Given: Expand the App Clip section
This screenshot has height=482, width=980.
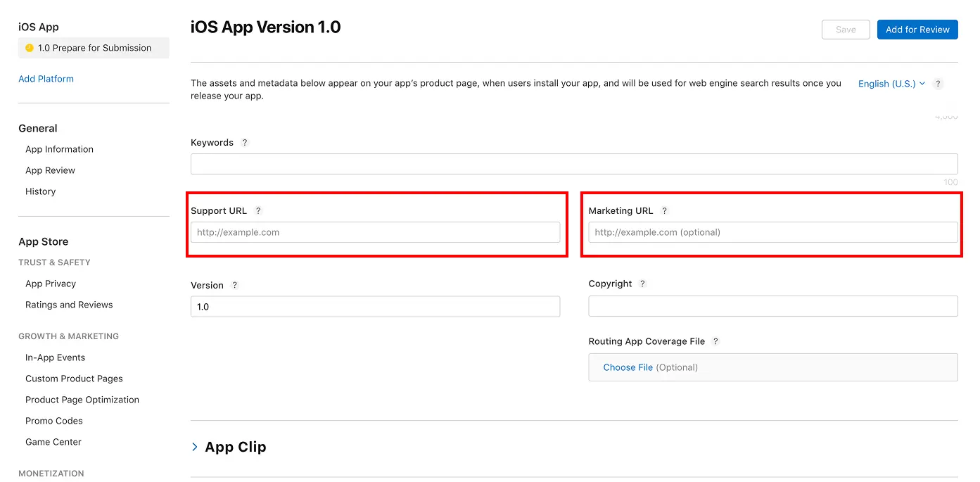Looking at the screenshot, I should [195, 447].
